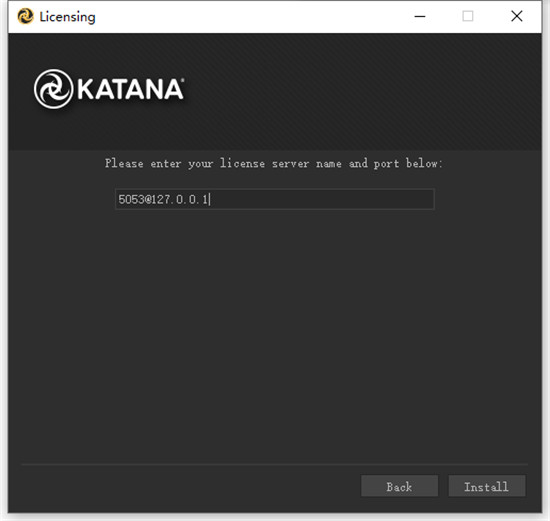Close the Licensing window

click(x=517, y=16)
